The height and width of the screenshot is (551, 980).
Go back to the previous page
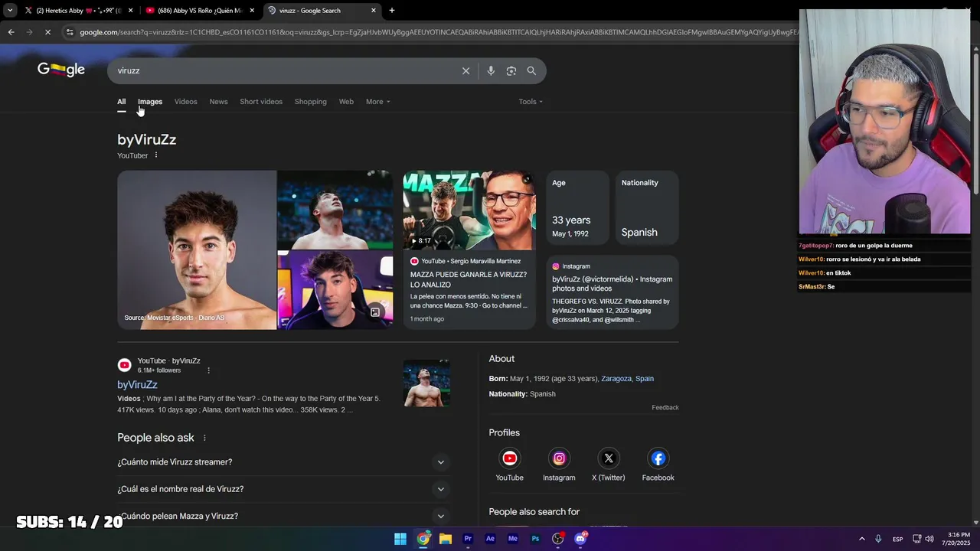click(x=11, y=32)
